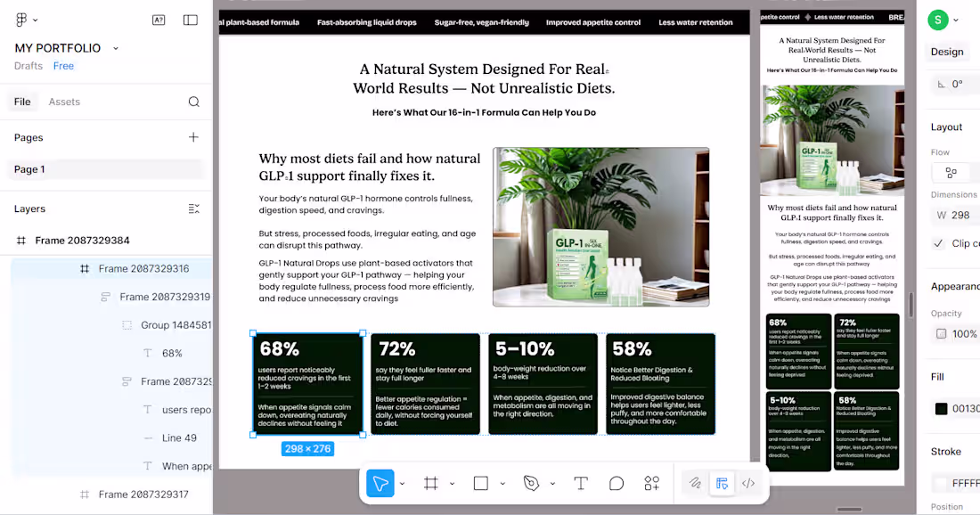The width and height of the screenshot is (980, 515).
Task: Expand the Move tool options chevron
Action: point(402,484)
